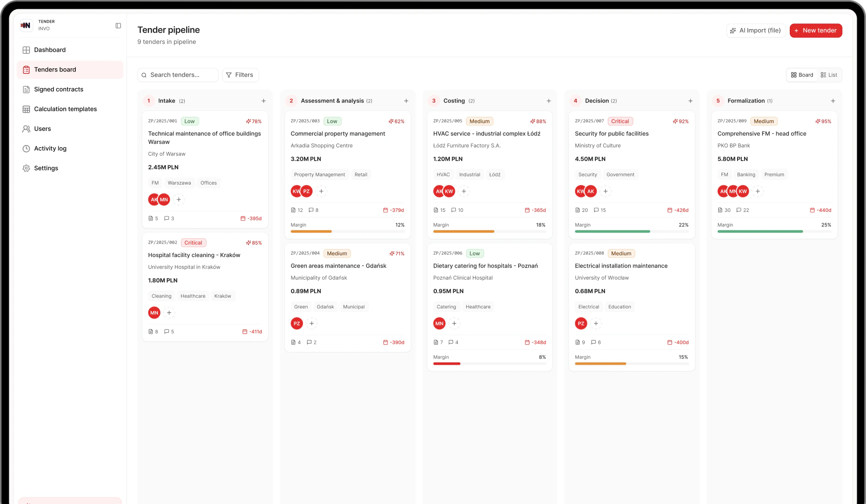The image size is (866, 504).
Task: Add assignee to Dietary catering card
Action: point(454,324)
